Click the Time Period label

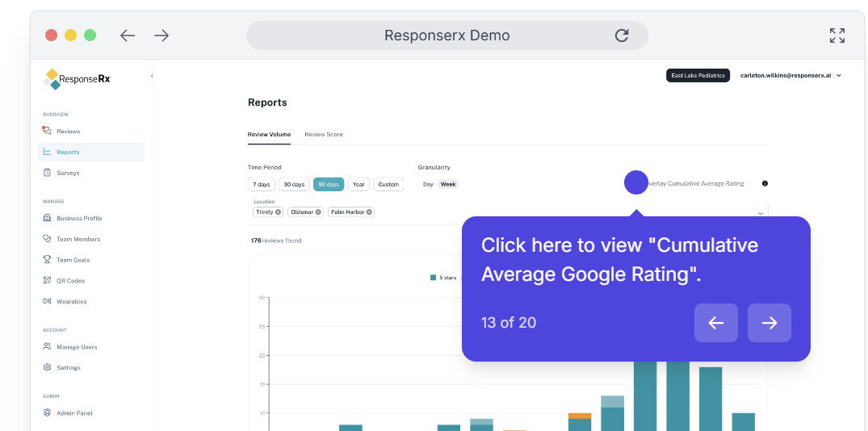[x=265, y=167]
